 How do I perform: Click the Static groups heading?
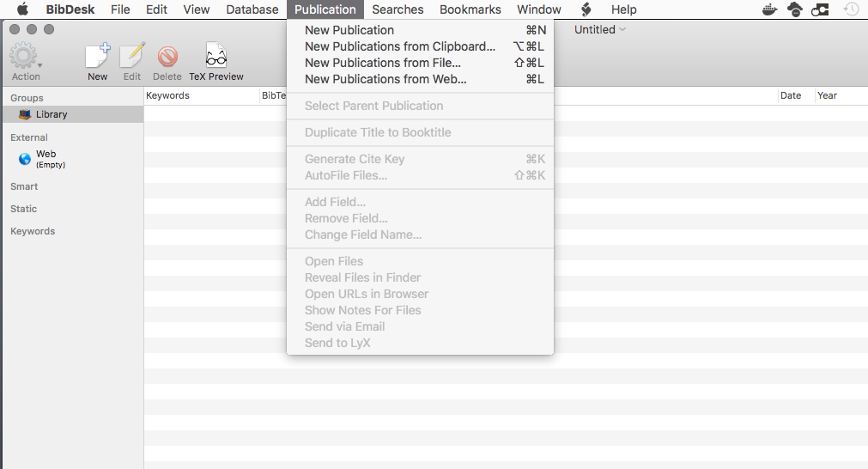pos(23,209)
